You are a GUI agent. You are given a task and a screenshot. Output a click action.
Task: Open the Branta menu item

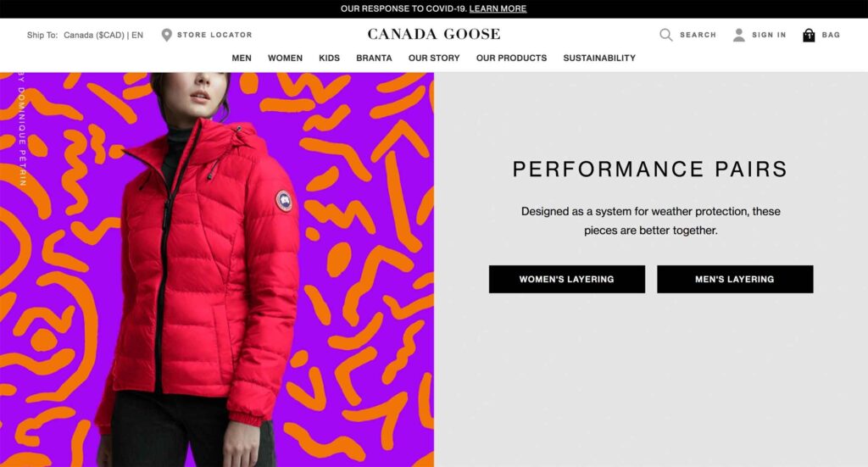point(374,58)
